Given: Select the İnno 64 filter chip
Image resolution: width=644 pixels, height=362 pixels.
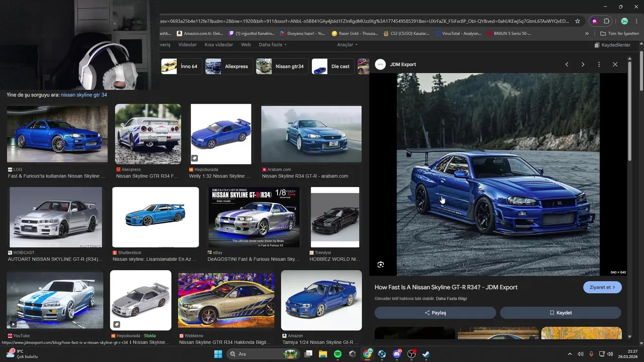Looking at the screenshot, I should tap(181, 66).
